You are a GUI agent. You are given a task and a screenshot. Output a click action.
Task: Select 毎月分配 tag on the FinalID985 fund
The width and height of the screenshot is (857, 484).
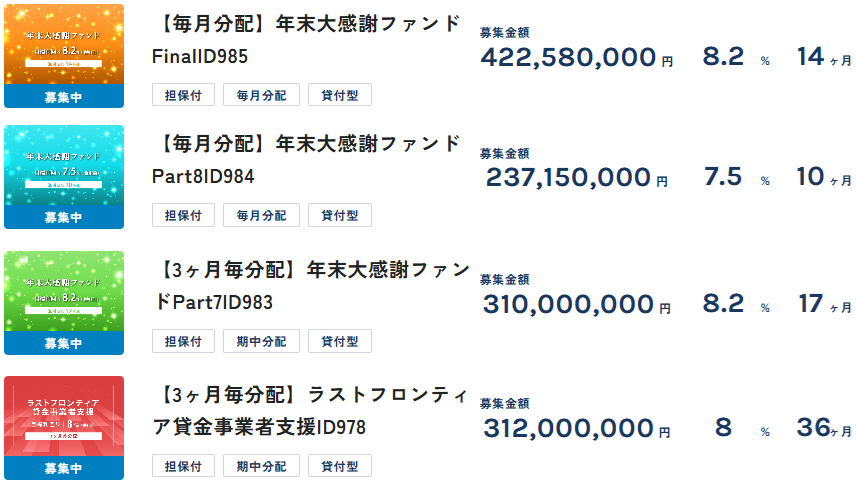coord(261,96)
